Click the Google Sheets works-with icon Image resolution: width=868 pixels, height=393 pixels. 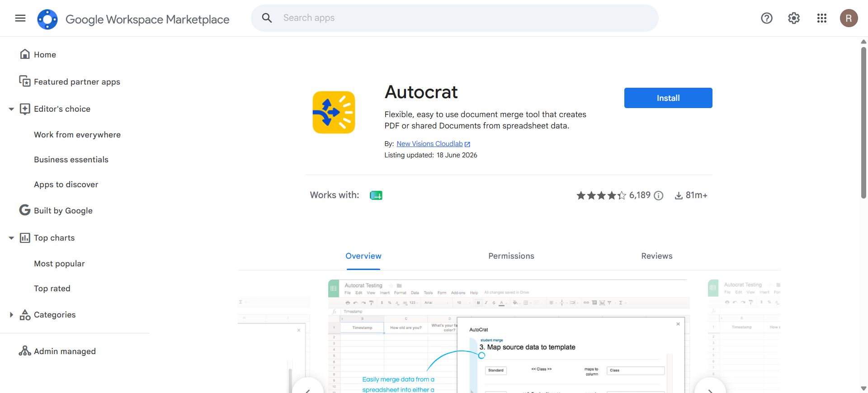tap(376, 195)
